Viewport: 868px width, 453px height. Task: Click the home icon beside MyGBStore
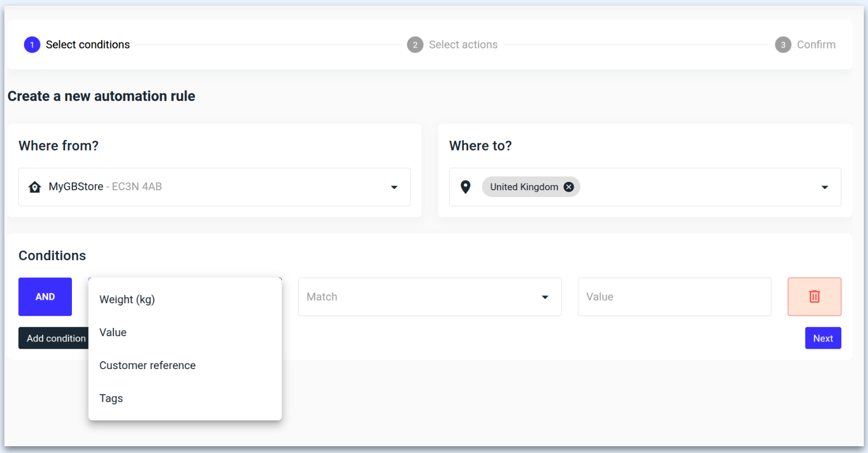click(x=35, y=187)
